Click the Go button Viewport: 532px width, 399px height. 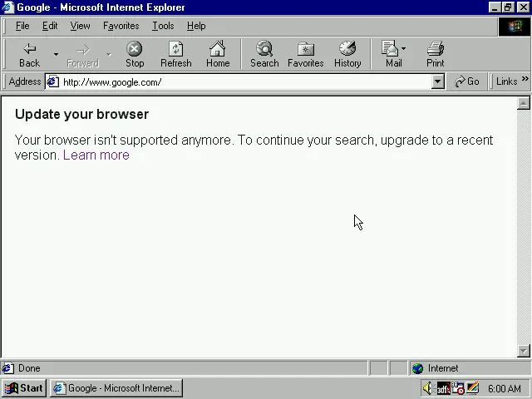pos(467,81)
